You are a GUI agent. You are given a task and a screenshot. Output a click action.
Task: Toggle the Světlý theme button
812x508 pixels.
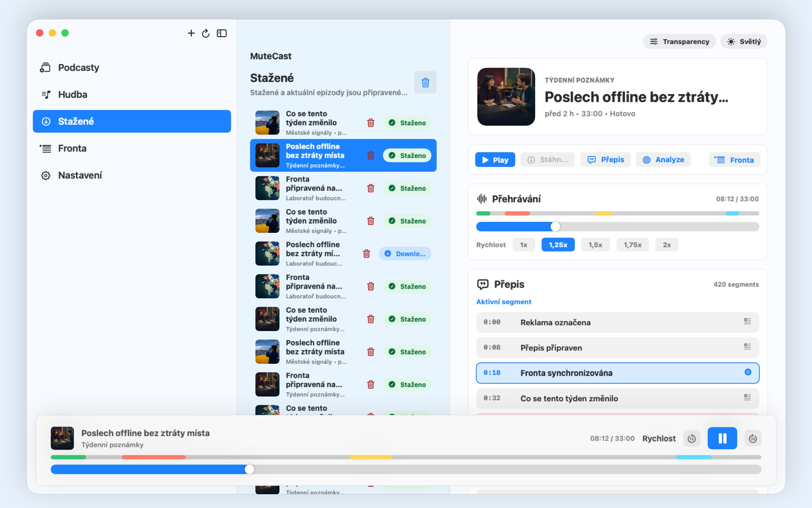point(743,41)
